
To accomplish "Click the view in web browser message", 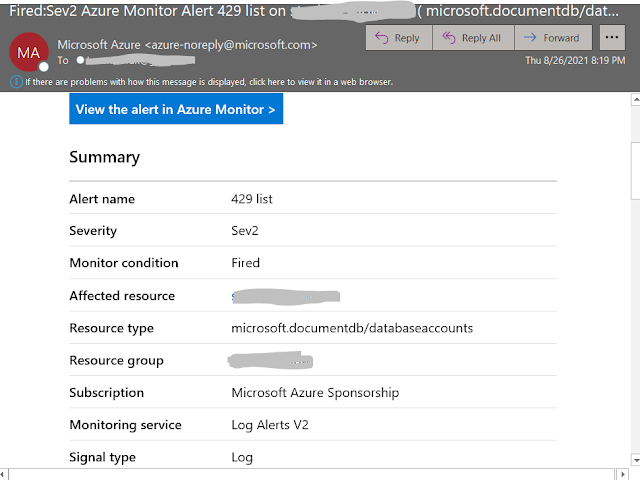I will (x=210, y=81).
